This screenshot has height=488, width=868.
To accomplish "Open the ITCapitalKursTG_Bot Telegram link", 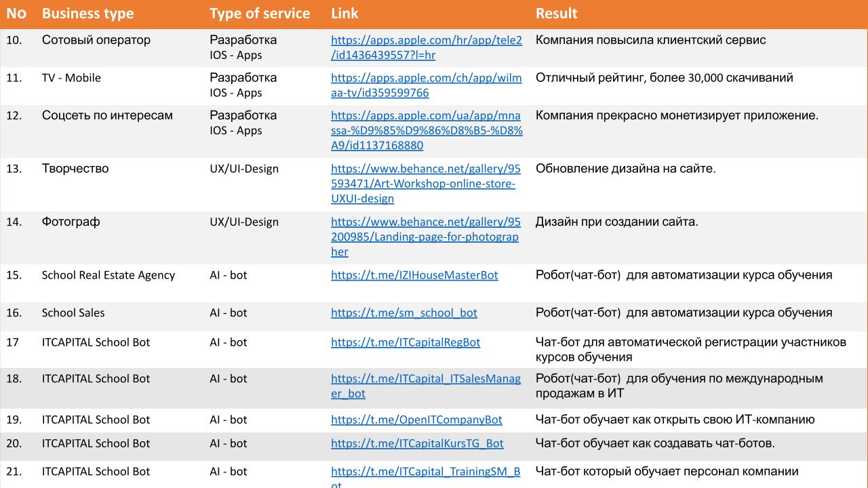I will [417, 443].
